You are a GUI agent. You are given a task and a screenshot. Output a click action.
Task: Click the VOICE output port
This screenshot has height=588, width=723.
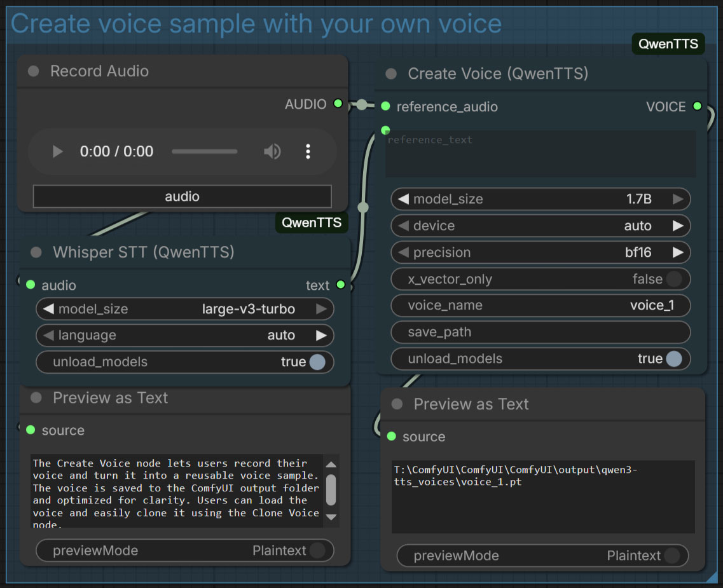click(x=697, y=106)
